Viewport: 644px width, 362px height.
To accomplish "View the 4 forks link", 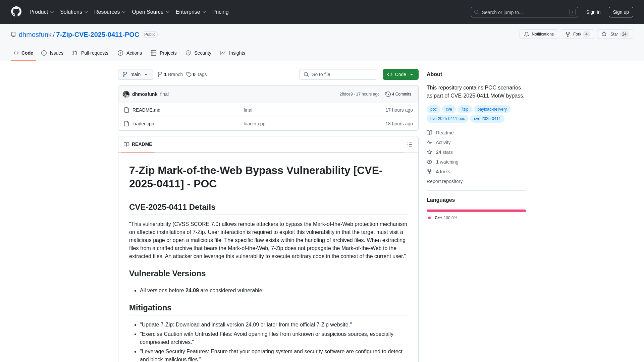I will (x=438, y=172).
